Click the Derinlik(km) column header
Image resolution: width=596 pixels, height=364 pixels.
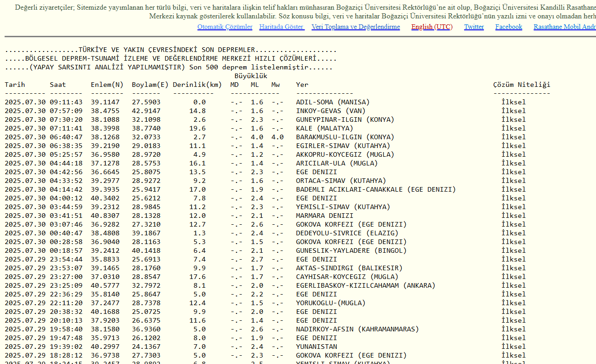coord(198,85)
